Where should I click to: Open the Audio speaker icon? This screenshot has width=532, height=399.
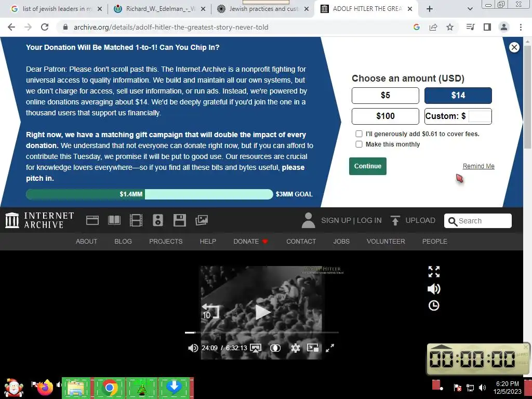[x=158, y=220]
